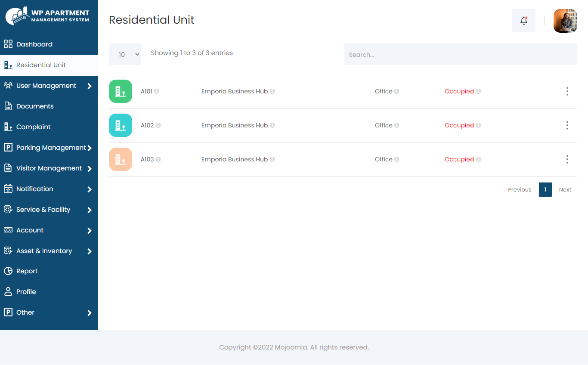
Task: Click the Notification calendar icon
Action: tap(8, 189)
